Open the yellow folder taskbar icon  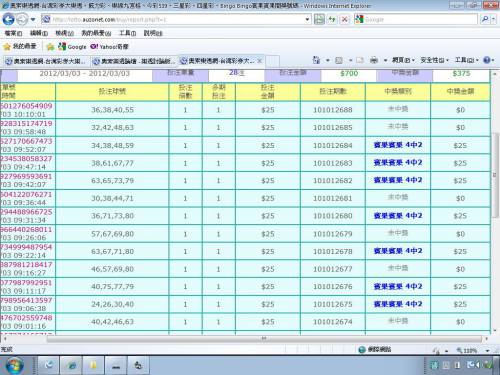coord(94,365)
